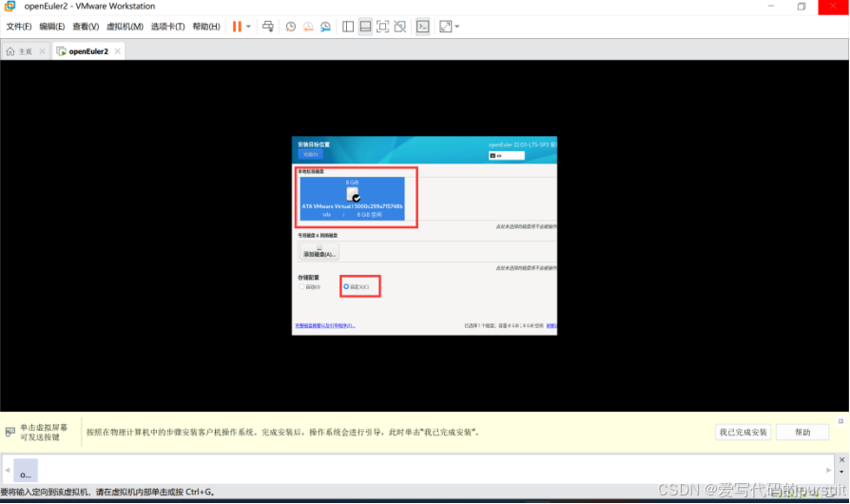The height and width of the screenshot is (504, 850).
Task: Open the 选项卡(T) menu
Action: tap(167, 27)
